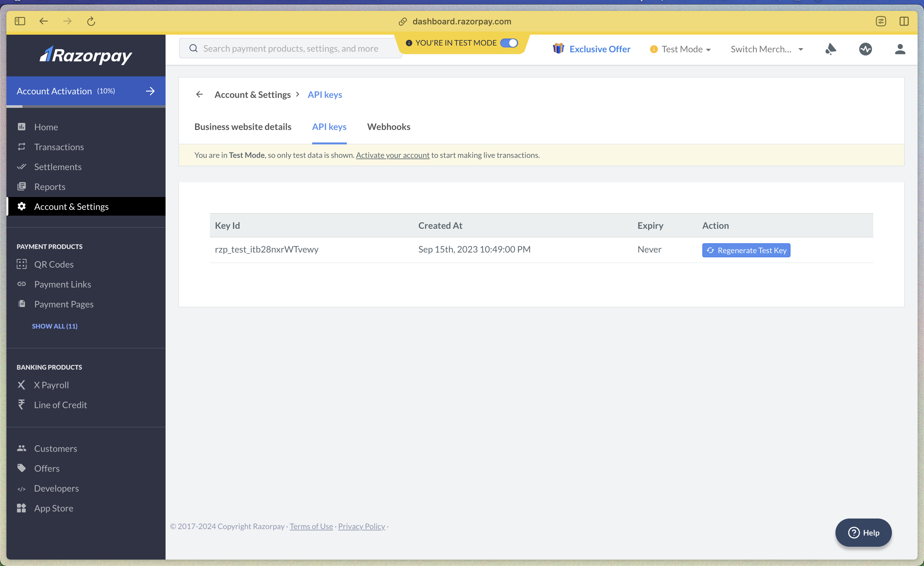Click the Regenerate Test Key button
This screenshot has width=924, height=566.
coord(746,250)
